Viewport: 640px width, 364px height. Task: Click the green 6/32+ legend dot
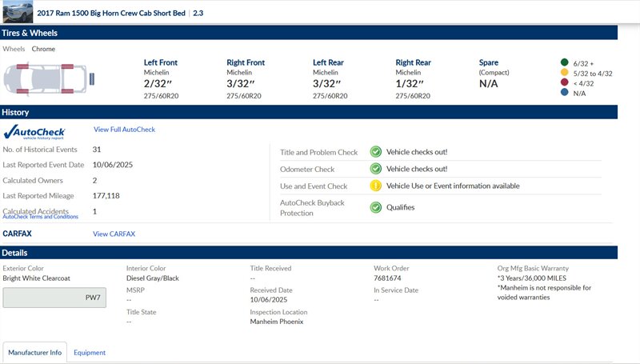566,62
